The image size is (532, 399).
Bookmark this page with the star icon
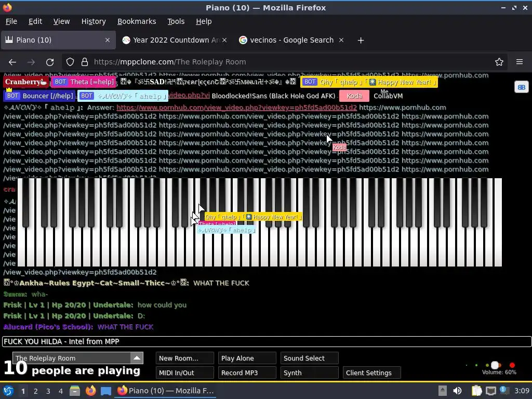point(499,62)
